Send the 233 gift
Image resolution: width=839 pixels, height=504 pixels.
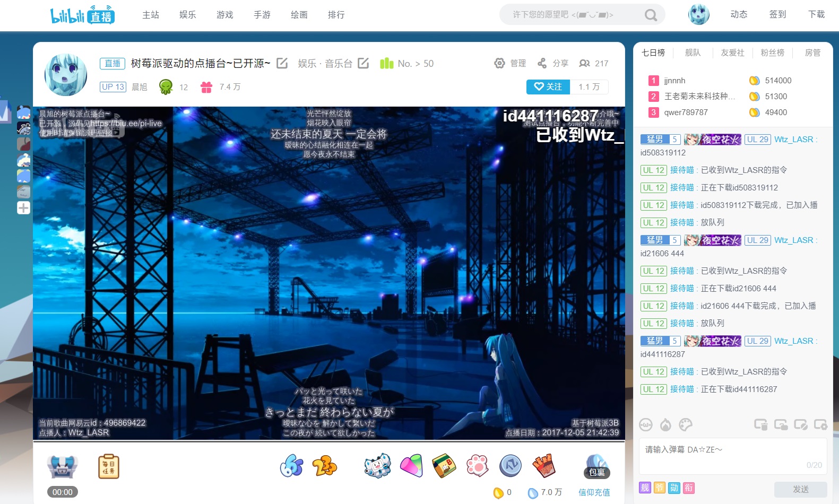(324, 466)
